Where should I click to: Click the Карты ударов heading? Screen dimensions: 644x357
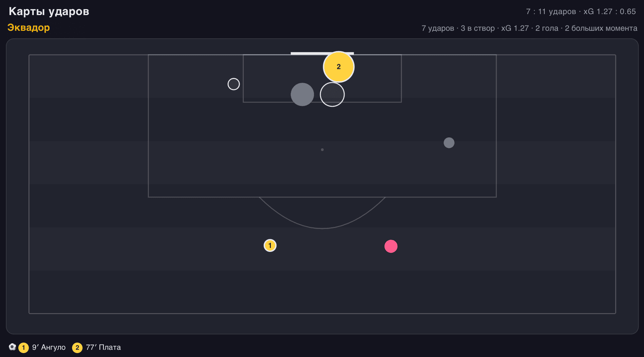pos(49,11)
